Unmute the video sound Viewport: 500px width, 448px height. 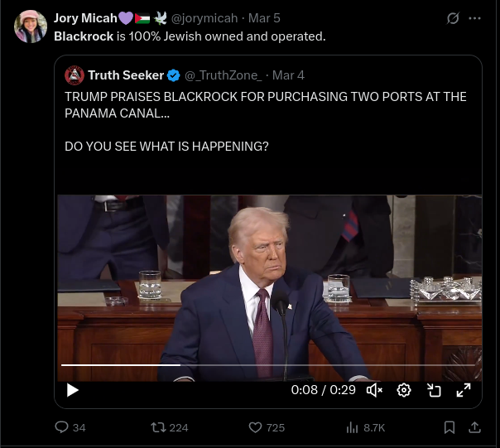pos(374,390)
